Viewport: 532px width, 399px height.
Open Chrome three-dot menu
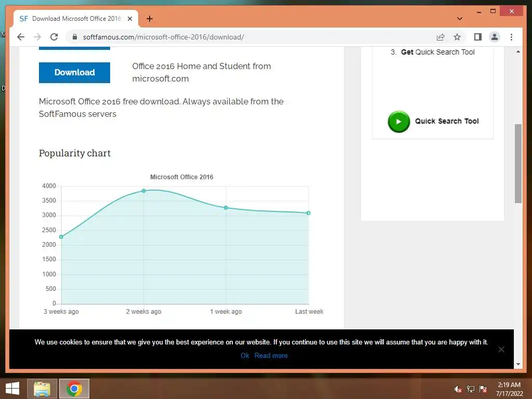tap(511, 37)
